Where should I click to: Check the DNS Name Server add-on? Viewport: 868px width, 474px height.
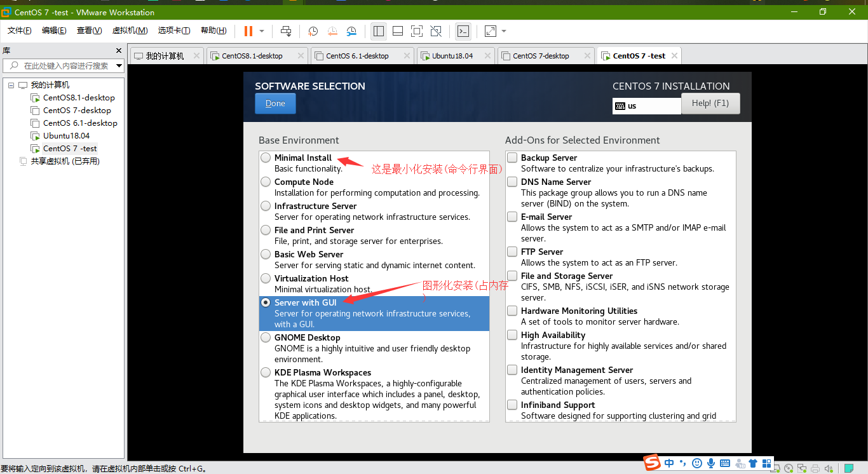pyautogui.click(x=512, y=181)
